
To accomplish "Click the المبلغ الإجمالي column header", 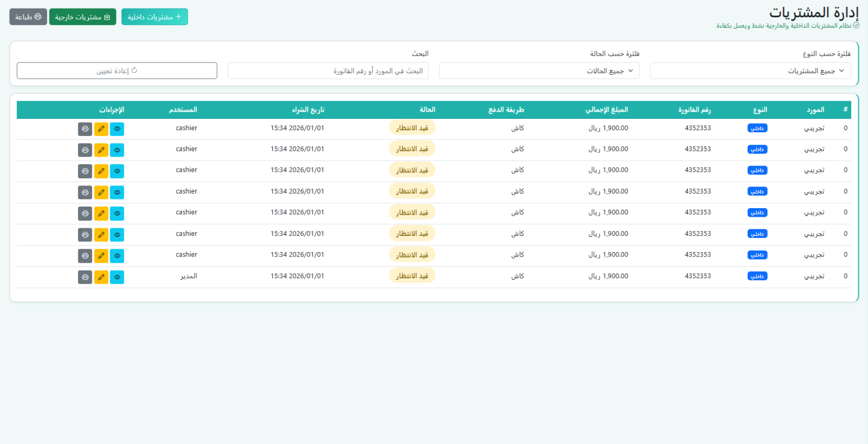I will pos(607,110).
